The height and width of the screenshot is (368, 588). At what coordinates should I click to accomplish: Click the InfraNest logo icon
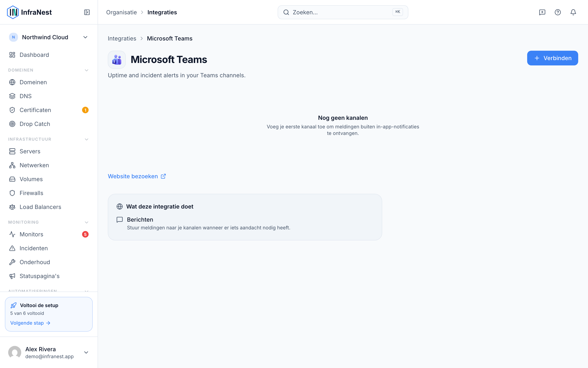click(13, 12)
